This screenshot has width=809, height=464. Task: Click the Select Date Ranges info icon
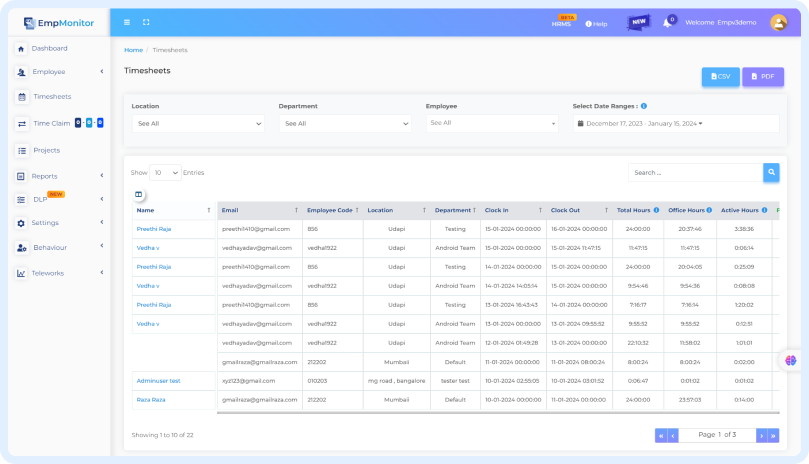tap(644, 105)
